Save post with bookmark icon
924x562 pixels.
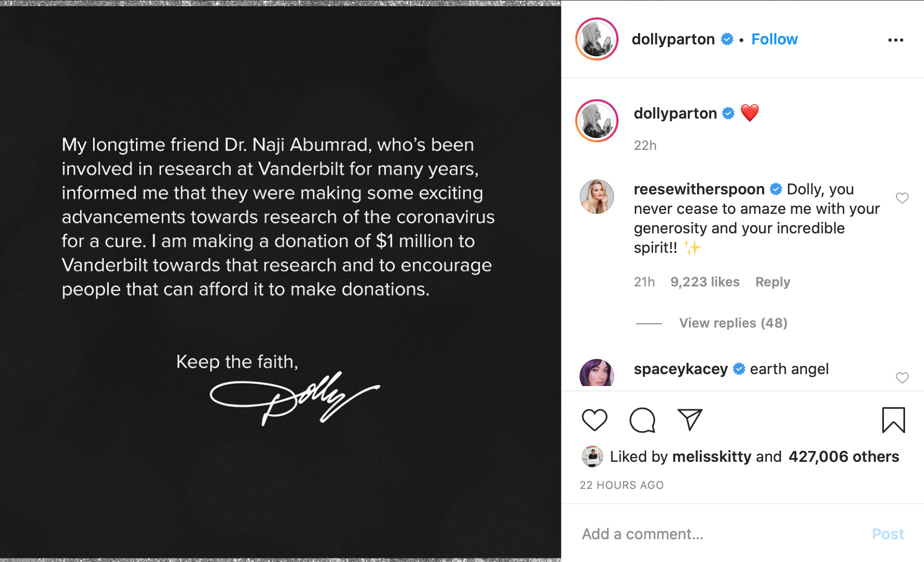coord(893,420)
